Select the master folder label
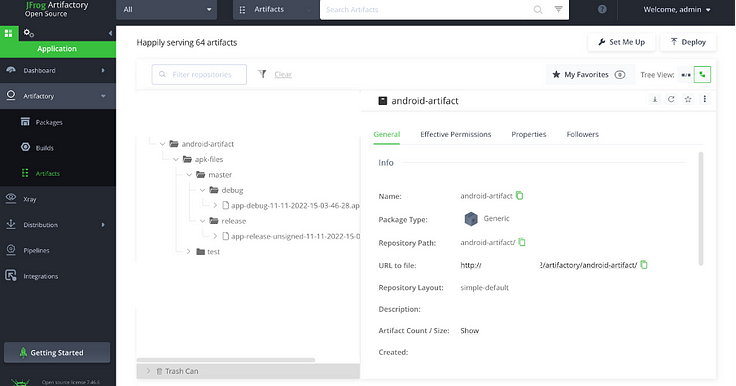Viewport: 736px width, 386px height. [x=220, y=175]
